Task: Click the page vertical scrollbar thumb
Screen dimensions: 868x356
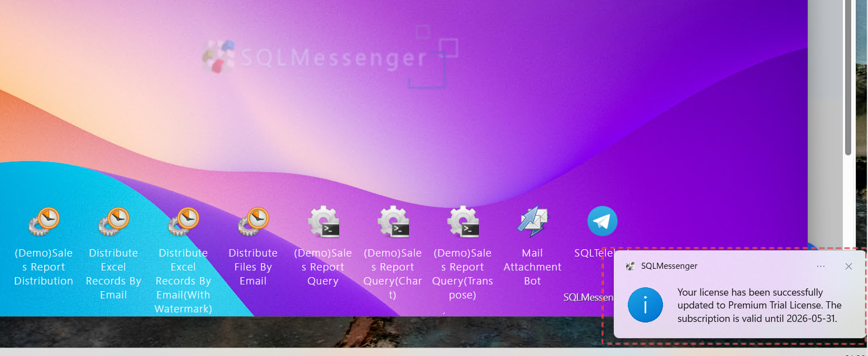Action: click(x=848, y=78)
